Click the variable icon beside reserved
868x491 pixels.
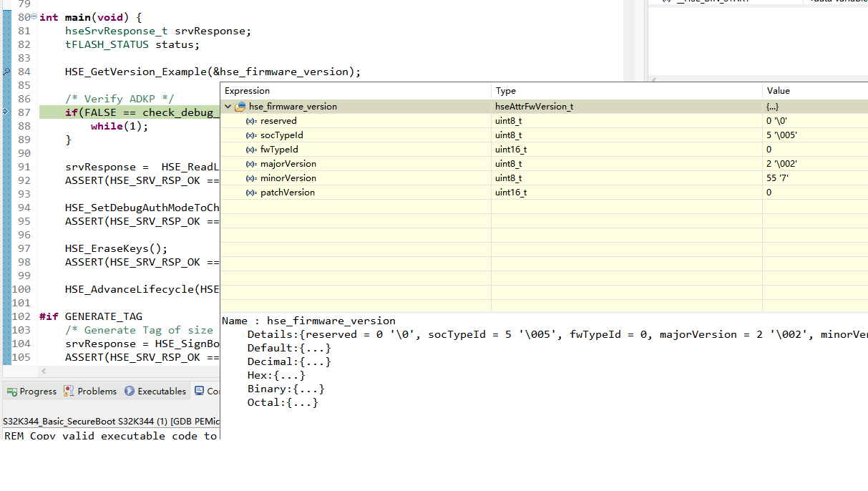point(251,121)
